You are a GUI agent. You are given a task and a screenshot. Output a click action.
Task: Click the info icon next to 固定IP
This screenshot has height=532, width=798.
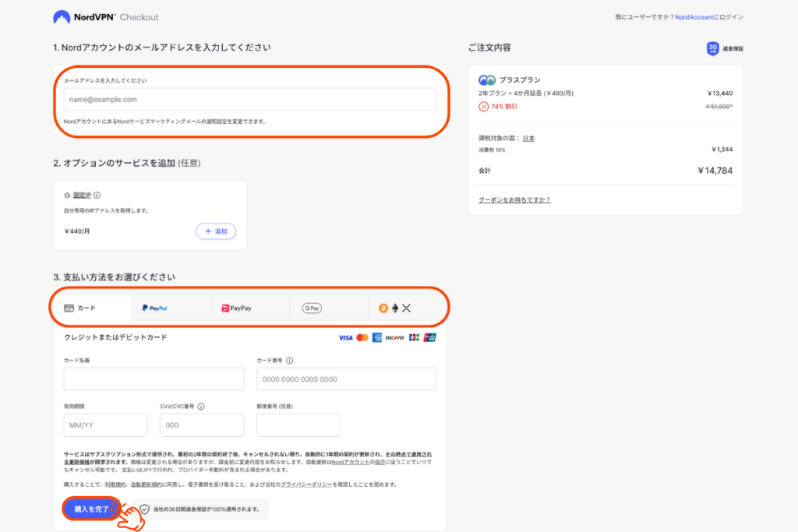pyautogui.click(x=97, y=196)
